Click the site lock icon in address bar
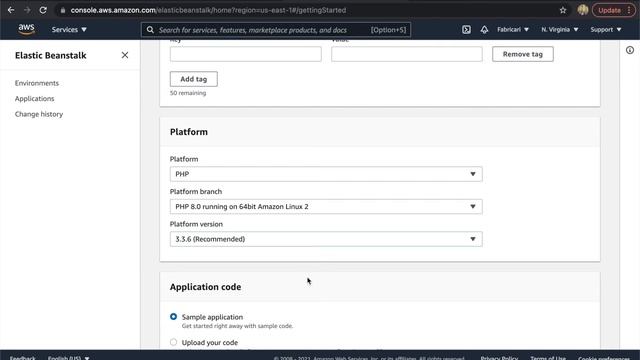The width and height of the screenshot is (640, 360). coord(62,10)
